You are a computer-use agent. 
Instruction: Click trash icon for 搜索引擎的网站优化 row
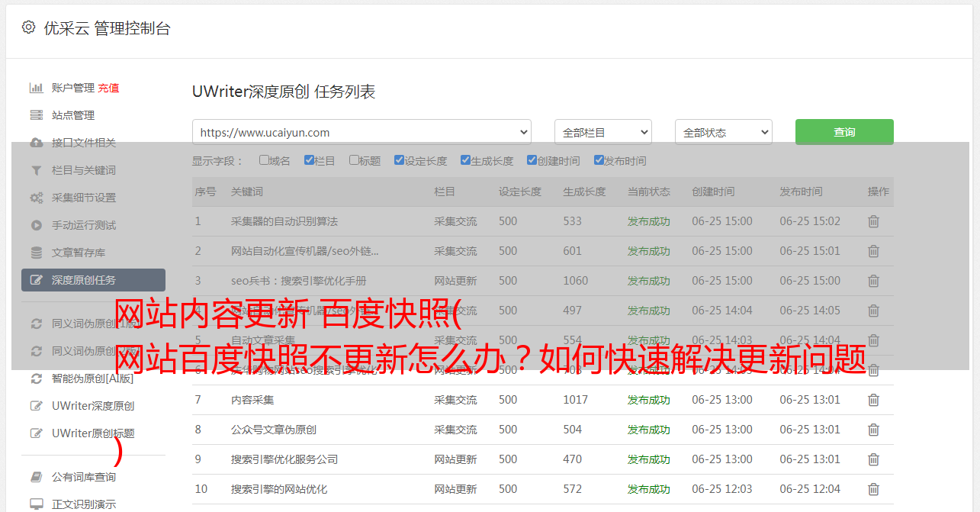tap(874, 489)
